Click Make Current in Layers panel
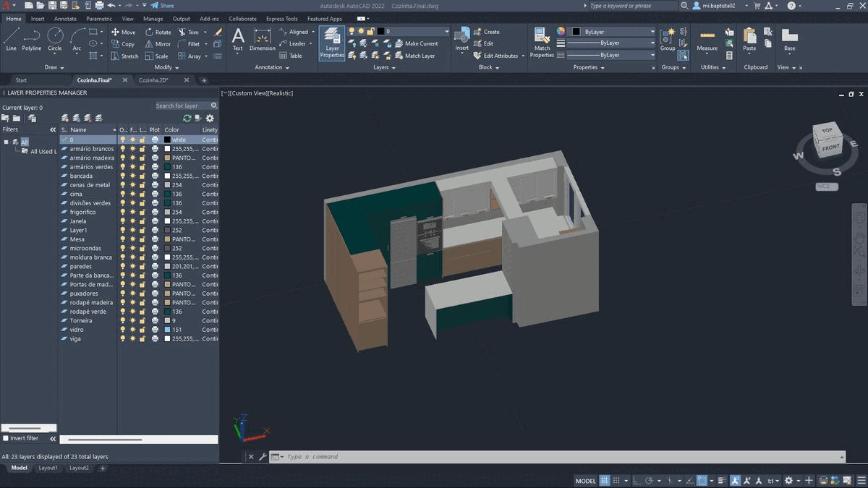Screen dimensions: 868x488 click(417, 43)
